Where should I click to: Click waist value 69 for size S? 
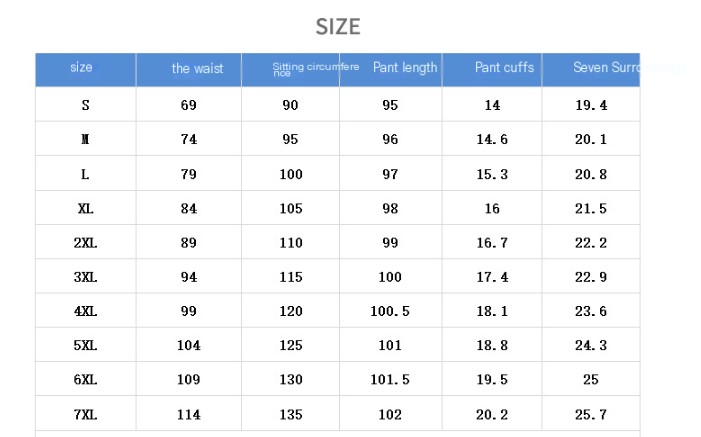tap(189, 105)
